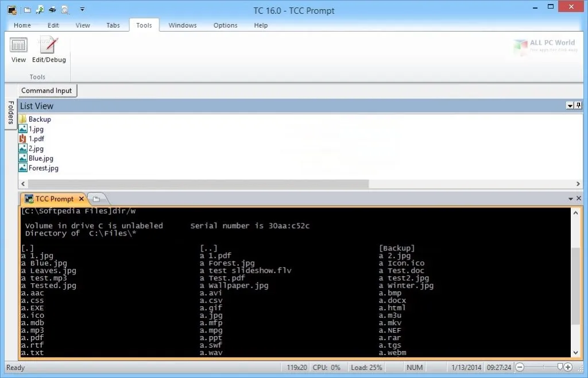Click the print preview icon in the quick access toolbar
The width and height of the screenshot is (588, 378).
tap(64, 9)
